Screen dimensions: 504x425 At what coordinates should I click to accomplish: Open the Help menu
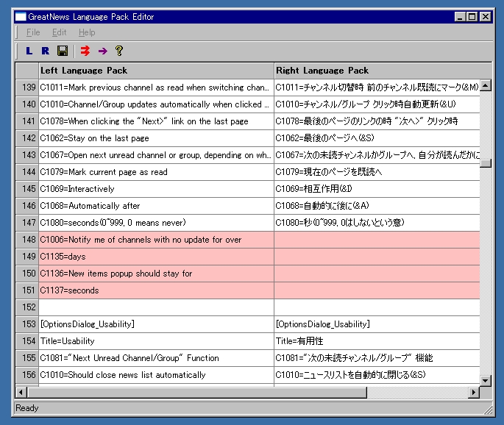(87, 32)
